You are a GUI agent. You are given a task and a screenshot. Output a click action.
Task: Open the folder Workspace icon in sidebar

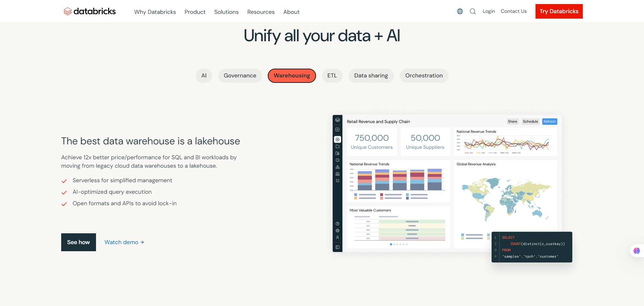pyautogui.click(x=337, y=146)
